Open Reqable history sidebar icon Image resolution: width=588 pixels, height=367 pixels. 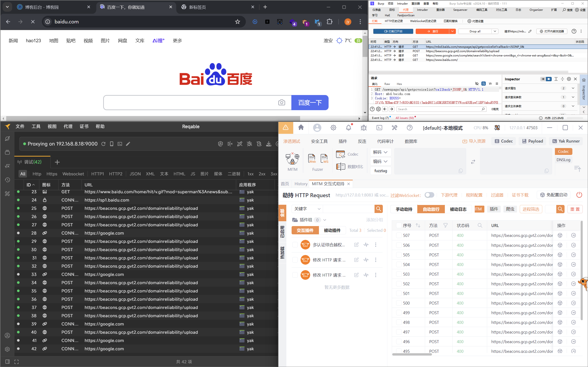pos(7,180)
